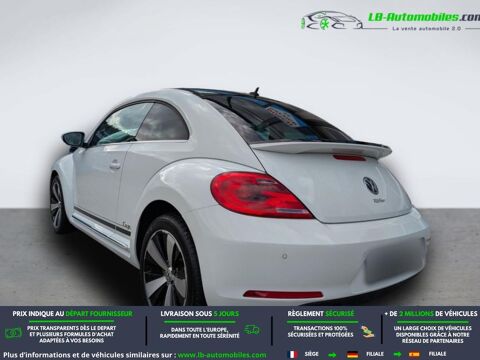This screenshot has width=480, height=360.
Task: Click 'TRANSACTIONS 100% SÉCURISÉES ET PROTÉGÉES' text
Action: pyautogui.click(x=320, y=331)
